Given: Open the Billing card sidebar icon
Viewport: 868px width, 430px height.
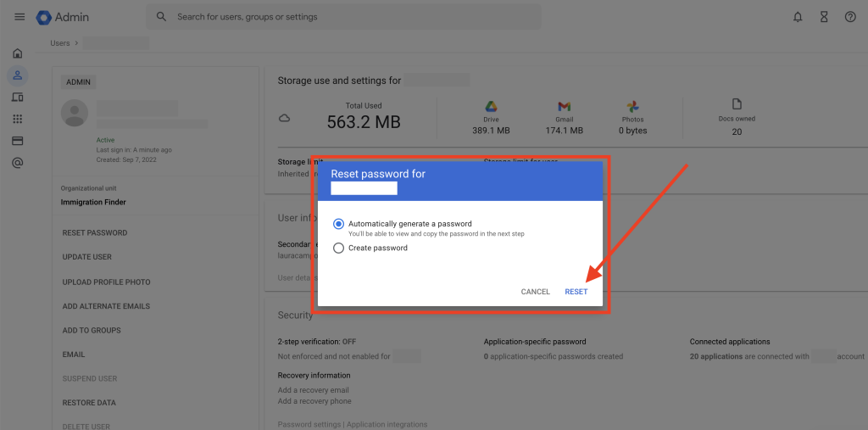Looking at the screenshot, I should click(x=18, y=141).
